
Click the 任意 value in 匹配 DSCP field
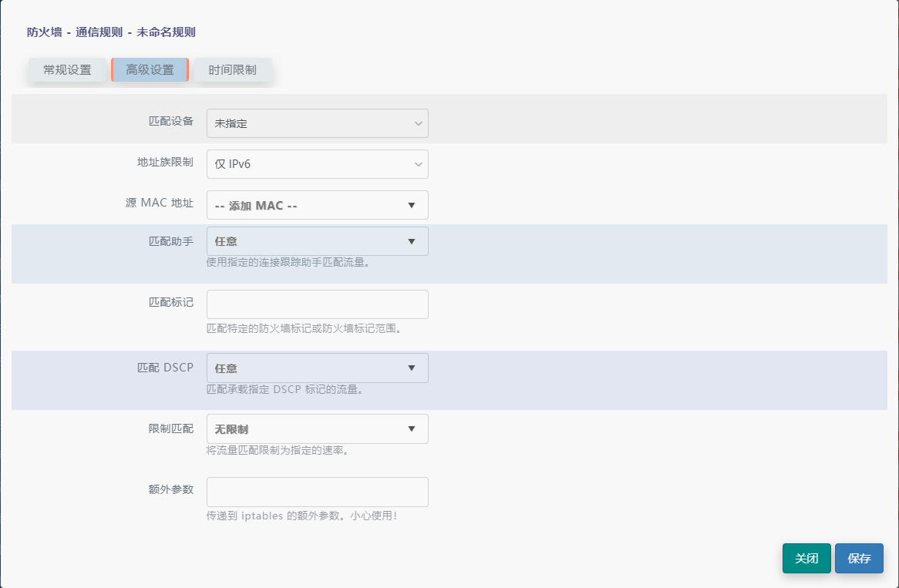(226, 368)
